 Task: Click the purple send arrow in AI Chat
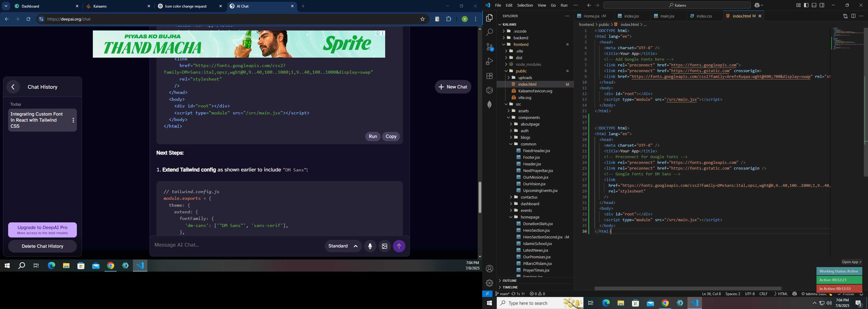point(399,246)
